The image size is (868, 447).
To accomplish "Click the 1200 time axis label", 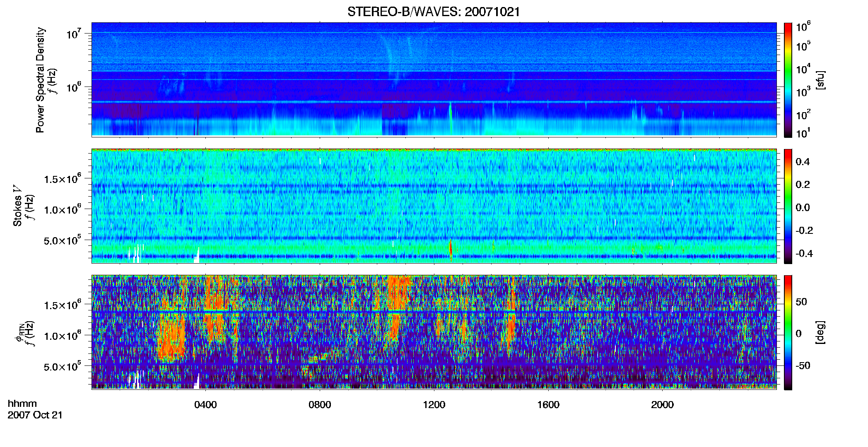I will 434,405.
